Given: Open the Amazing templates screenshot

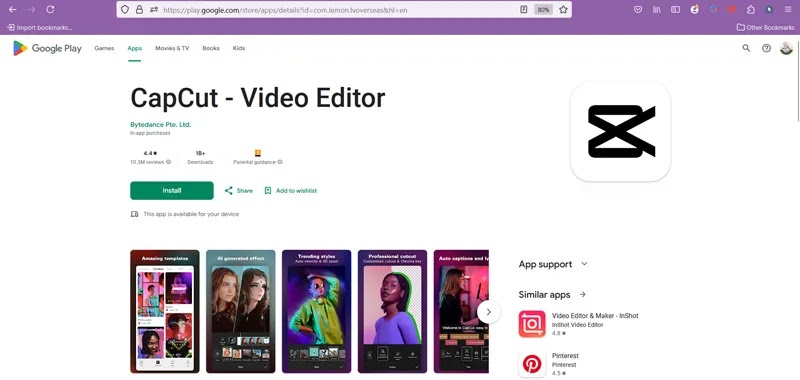Looking at the screenshot, I should click(x=165, y=311).
